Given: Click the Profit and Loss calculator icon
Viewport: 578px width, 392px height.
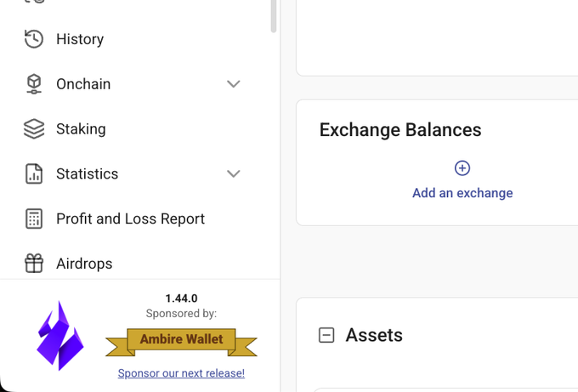Looking at the screenshot, I should (34, 219).
